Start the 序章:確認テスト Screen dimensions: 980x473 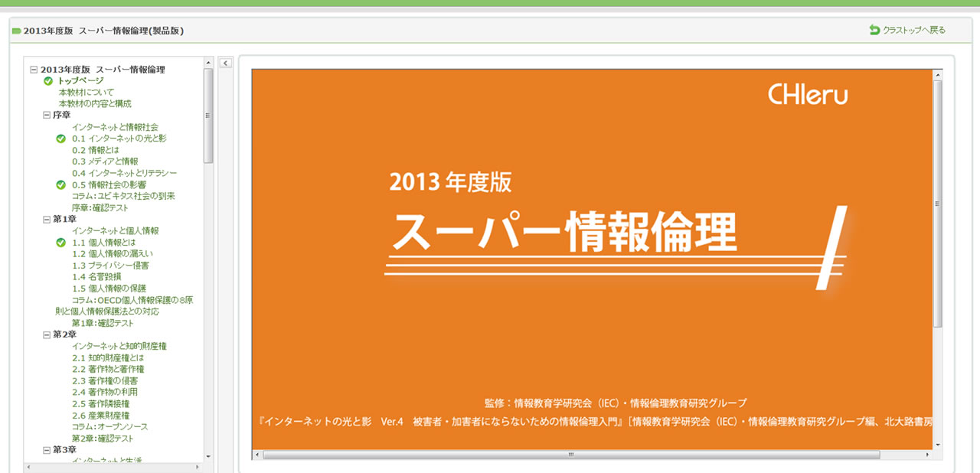[100, 208]
